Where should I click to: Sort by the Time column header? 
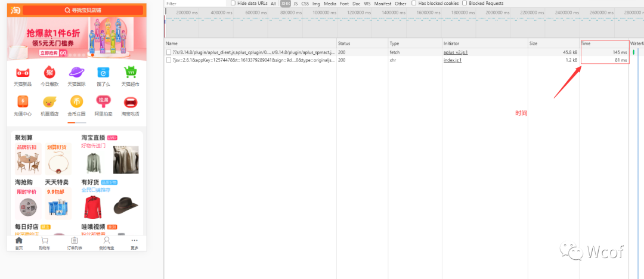click(605, 43)
